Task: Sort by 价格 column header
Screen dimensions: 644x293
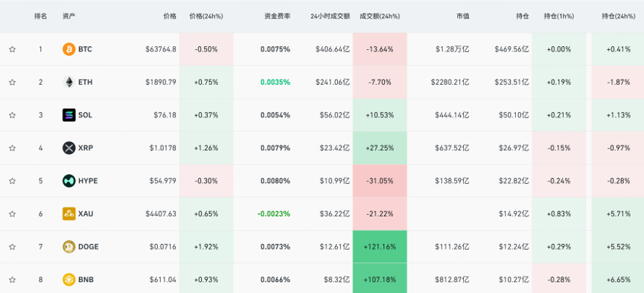Action: click(x=170, y=16)
